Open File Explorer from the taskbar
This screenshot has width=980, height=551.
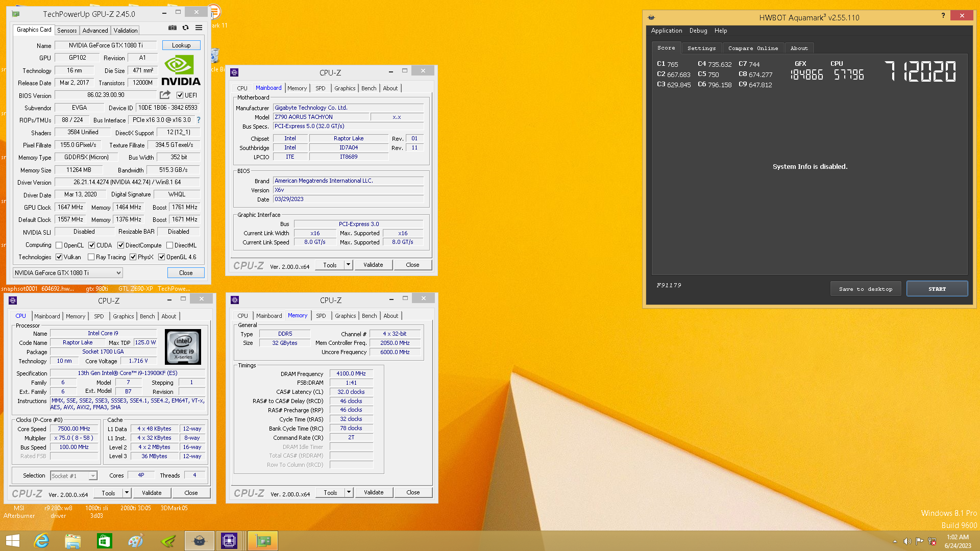[73, 541]
